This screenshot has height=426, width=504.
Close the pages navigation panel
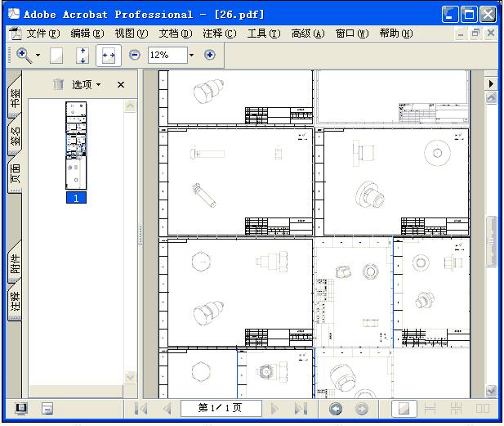tap(121, 84)
